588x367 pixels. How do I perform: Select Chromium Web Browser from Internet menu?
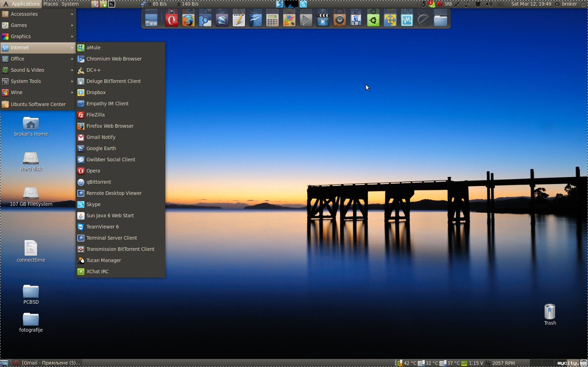pos(114,59)
